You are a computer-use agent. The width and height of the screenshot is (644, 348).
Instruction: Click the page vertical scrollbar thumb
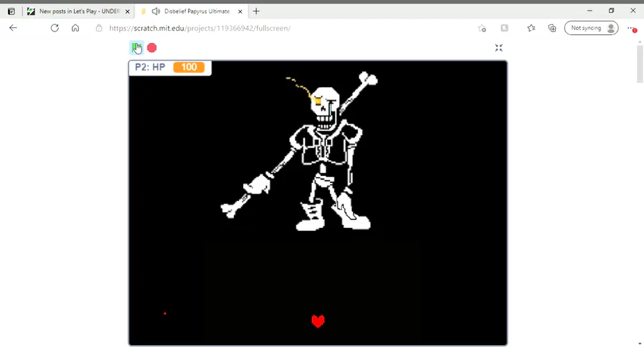click(640, 64)
